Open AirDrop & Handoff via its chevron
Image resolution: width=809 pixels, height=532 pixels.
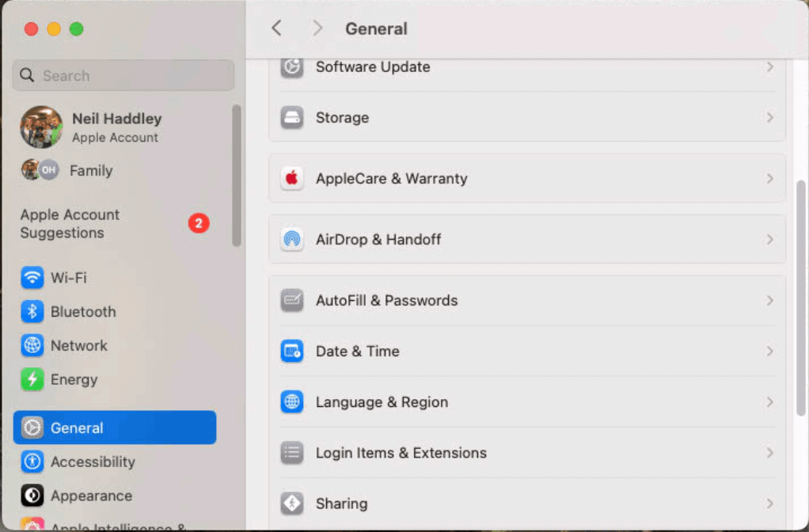coord(769,239)
